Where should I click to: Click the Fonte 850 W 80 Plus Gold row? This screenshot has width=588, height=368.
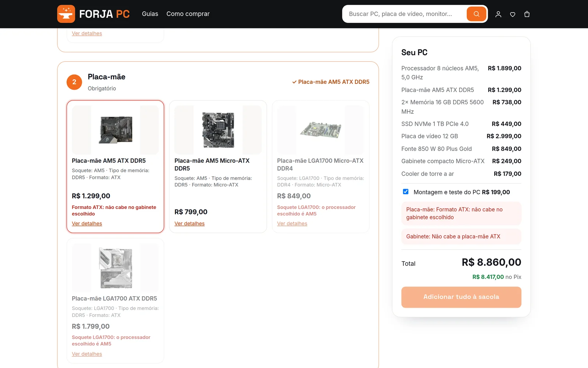click(x=461, y=149)
